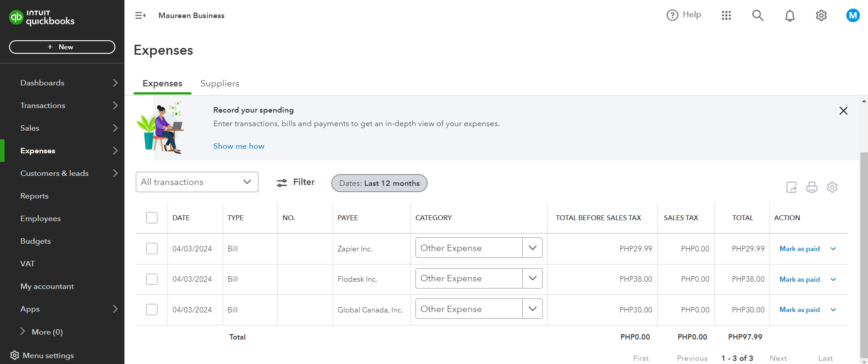
Task: Expand category dropdown for Global Canada, Inc.
Action: coord(532,309)
